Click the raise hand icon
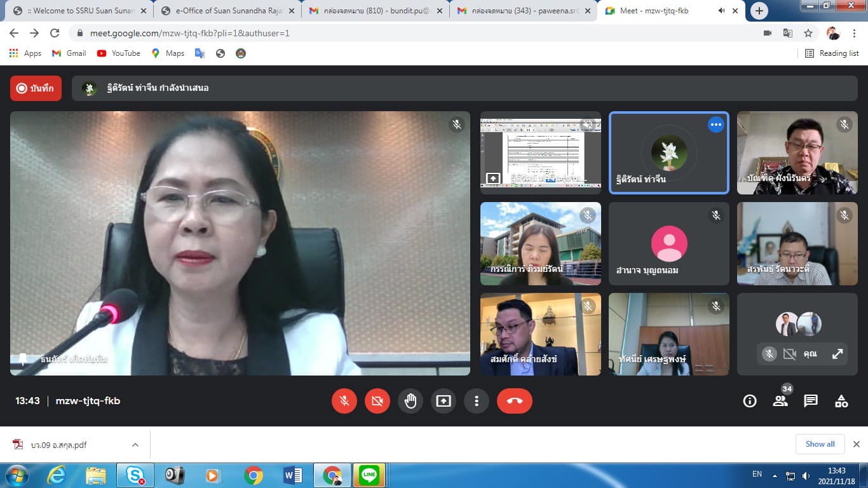Screen dimensions: 868x488 410,401
